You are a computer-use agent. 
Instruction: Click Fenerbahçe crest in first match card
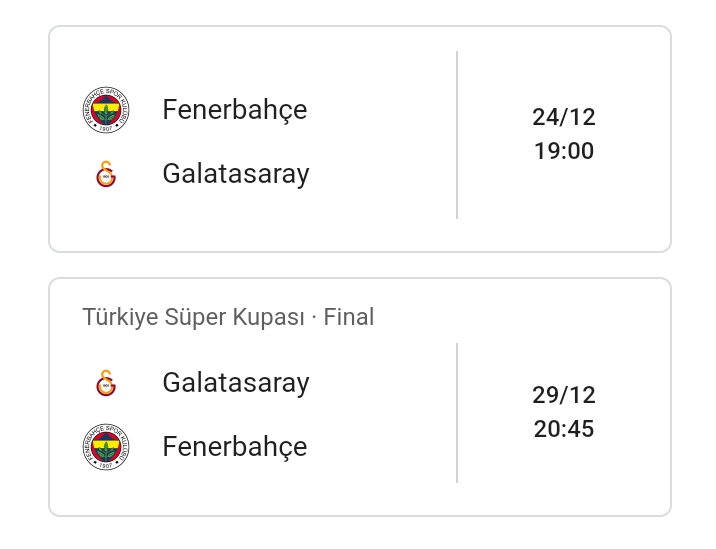pos(106,110)
